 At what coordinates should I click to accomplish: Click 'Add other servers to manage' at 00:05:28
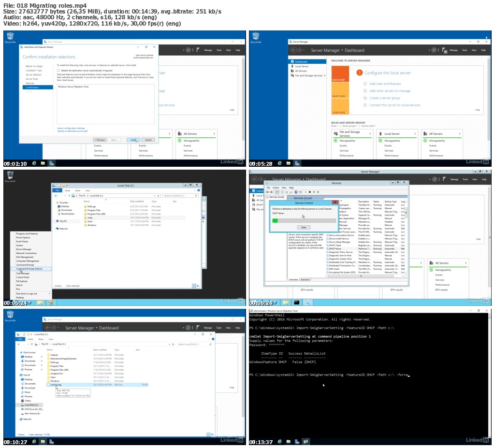click(x=390, y=91)
